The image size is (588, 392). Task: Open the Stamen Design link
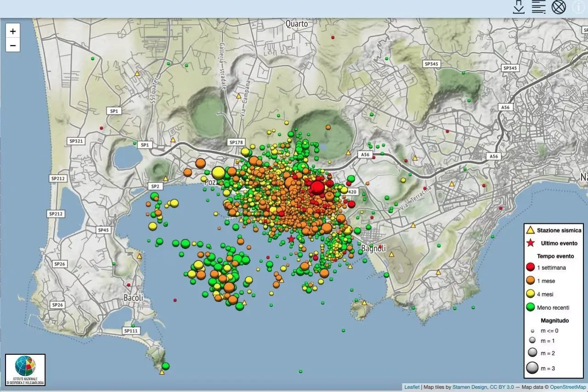pyautogui.click(x=469, y=387)
